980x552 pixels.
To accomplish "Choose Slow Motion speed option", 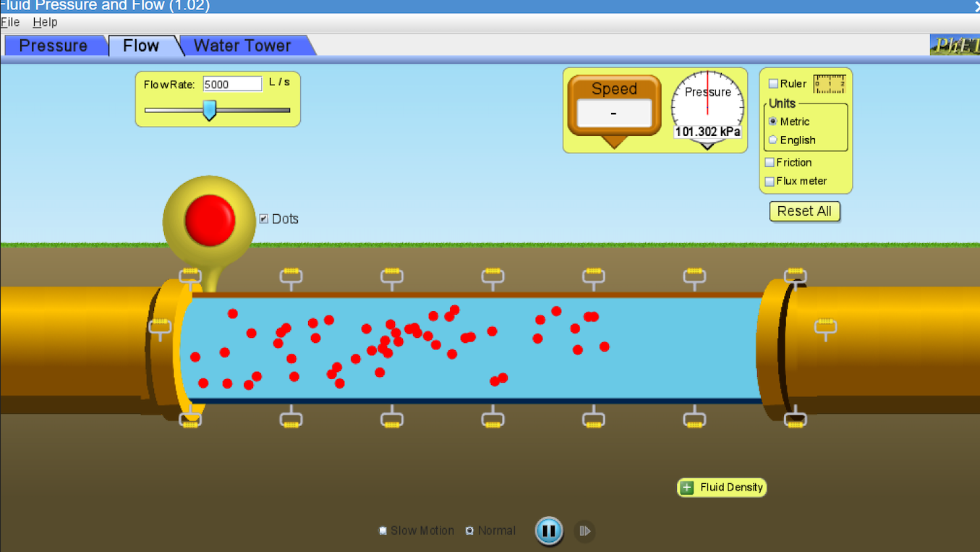I will click(383, 531).
